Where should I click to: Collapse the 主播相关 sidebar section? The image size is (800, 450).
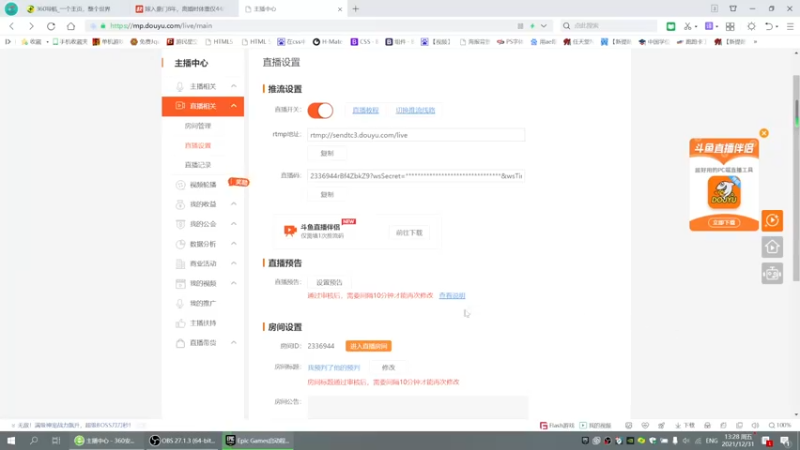pyautogui.click(x=234, y=86)
